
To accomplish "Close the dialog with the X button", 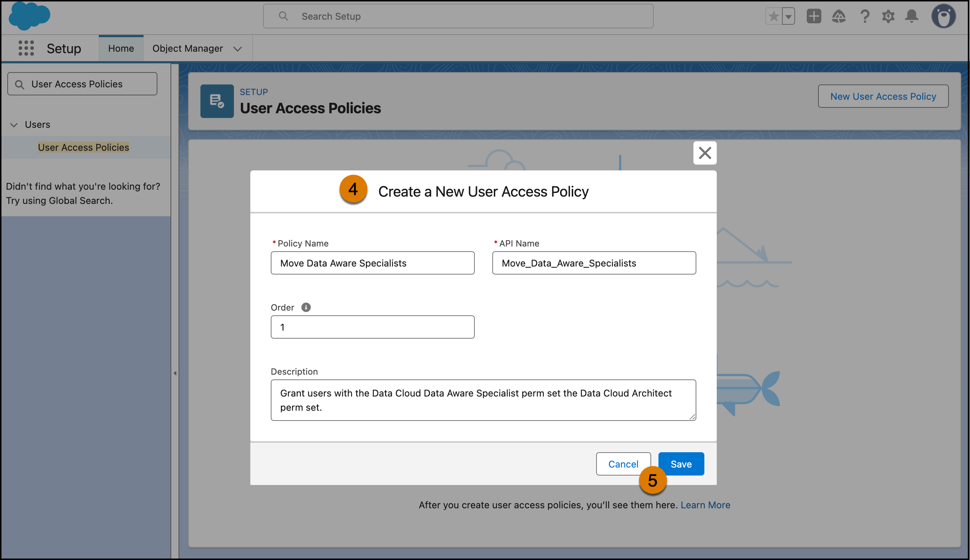I will (x=705, y=153).
